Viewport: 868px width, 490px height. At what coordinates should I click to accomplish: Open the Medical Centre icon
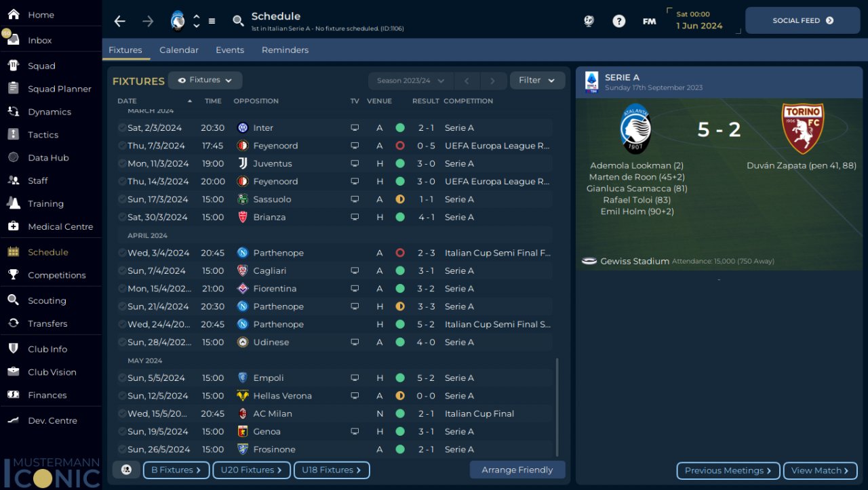click(x=13, y=226)
